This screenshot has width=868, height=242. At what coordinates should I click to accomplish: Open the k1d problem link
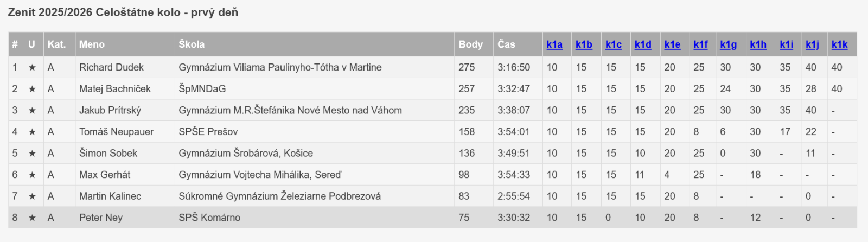click(643, 44)
